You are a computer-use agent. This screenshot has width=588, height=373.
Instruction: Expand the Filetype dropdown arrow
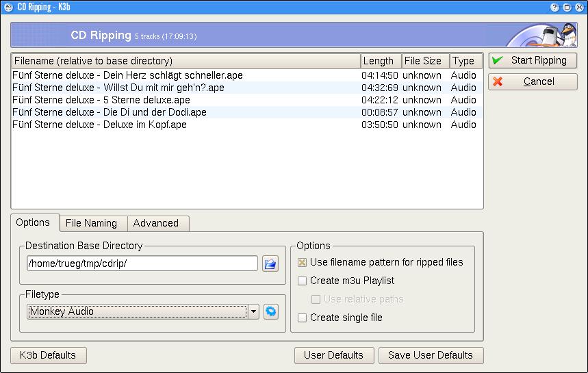tap(253, 311)
